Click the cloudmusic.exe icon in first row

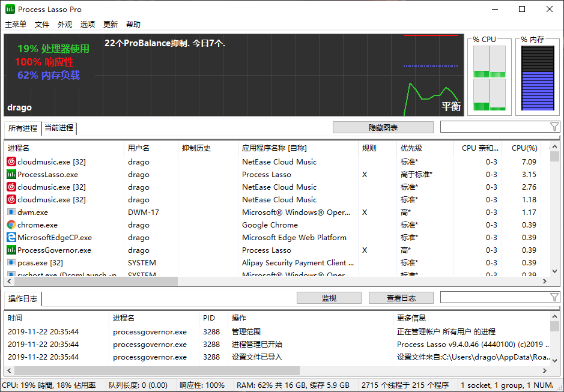[11, 161]
